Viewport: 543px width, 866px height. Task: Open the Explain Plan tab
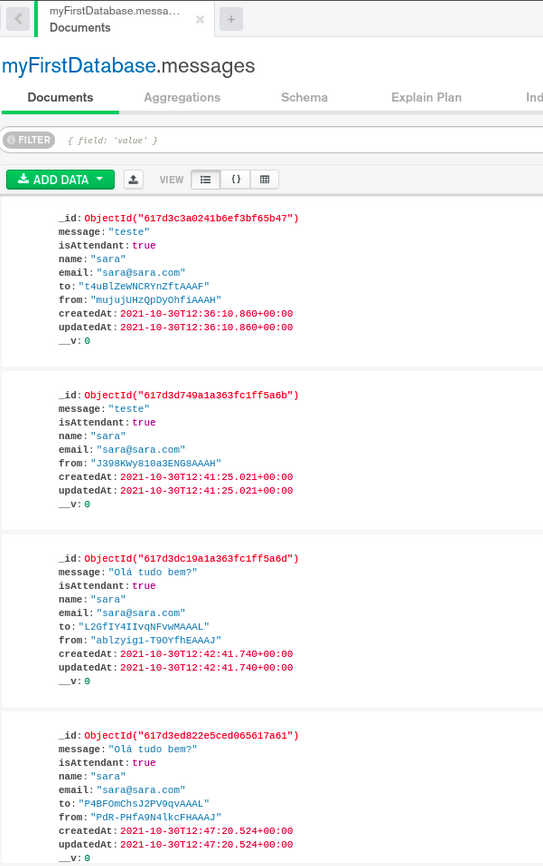coord(426,98)
